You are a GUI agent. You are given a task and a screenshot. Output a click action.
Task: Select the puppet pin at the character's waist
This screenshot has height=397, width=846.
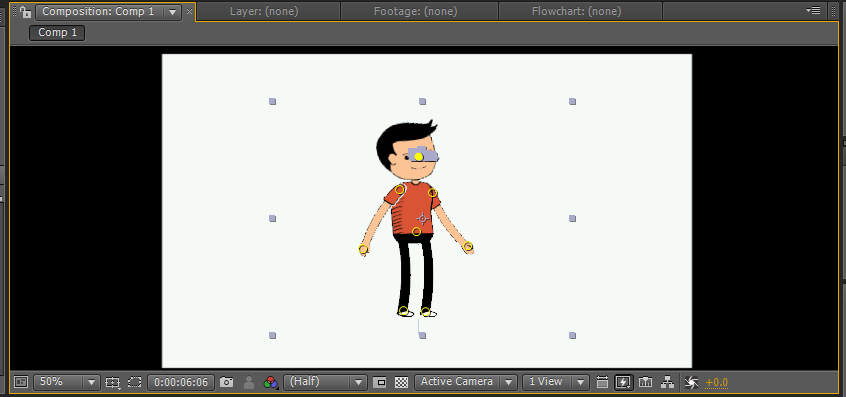tap(417, 231)
